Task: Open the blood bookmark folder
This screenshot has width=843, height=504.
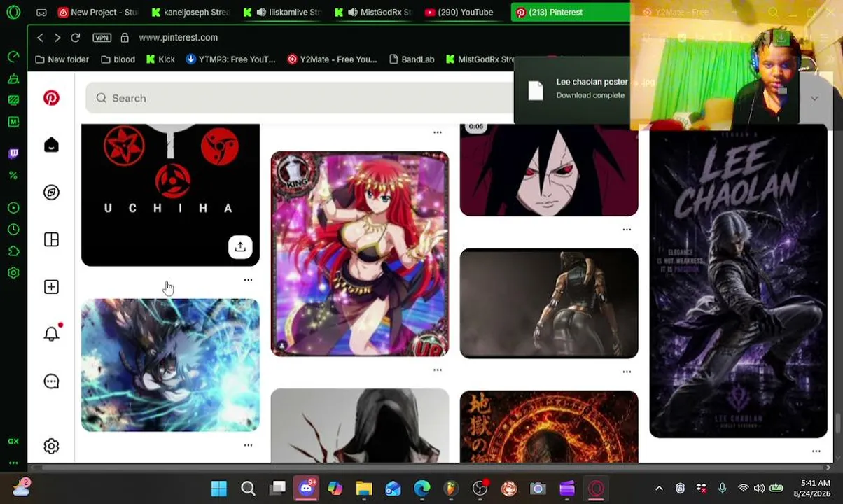Action: (118, 59)
